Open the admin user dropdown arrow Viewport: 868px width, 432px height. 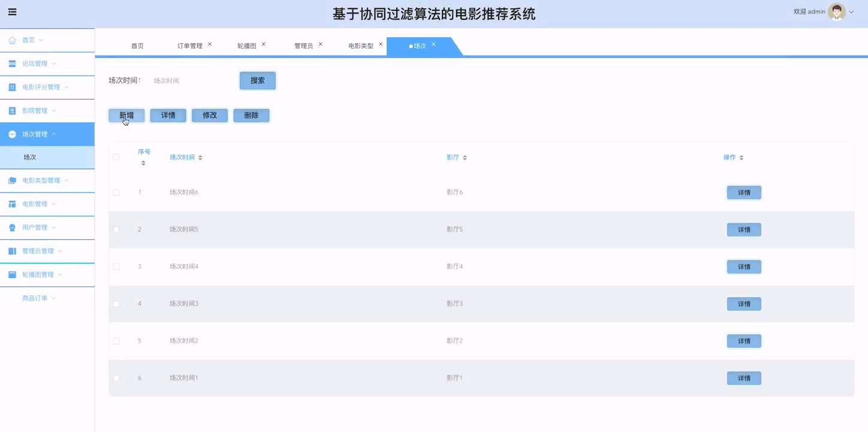coord(852,12)
